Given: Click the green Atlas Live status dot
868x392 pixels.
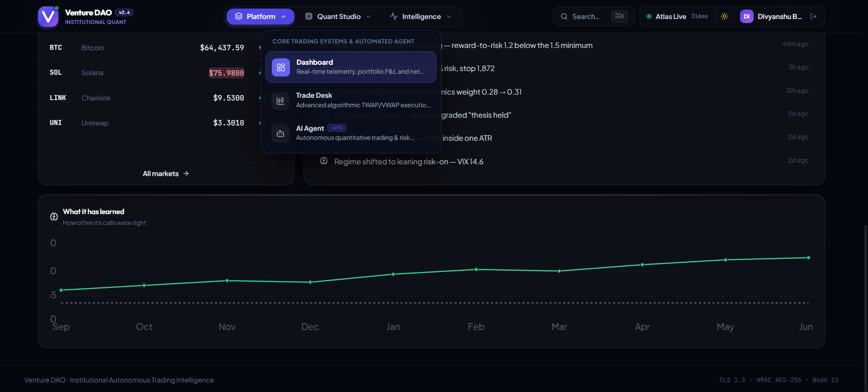Looking at the screenshot, I should point(649,16).
